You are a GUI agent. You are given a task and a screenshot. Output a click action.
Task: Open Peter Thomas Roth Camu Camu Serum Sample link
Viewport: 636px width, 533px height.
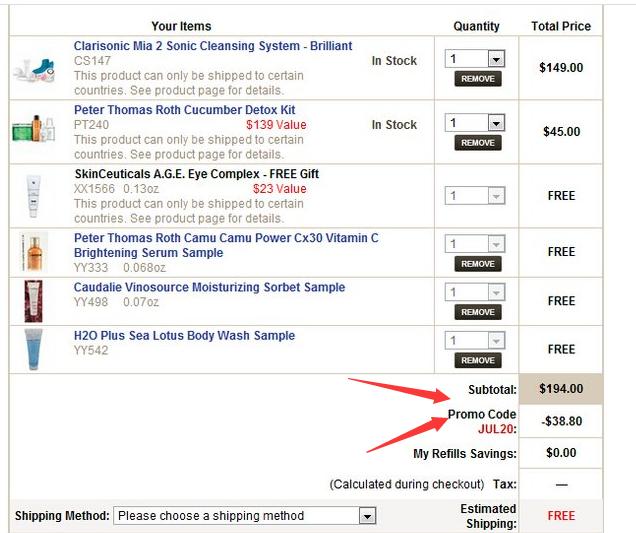(226, 245)
